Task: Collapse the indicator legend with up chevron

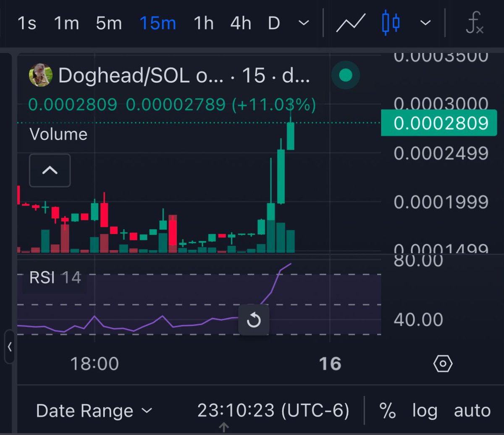Action: click(x=50, y=170)
